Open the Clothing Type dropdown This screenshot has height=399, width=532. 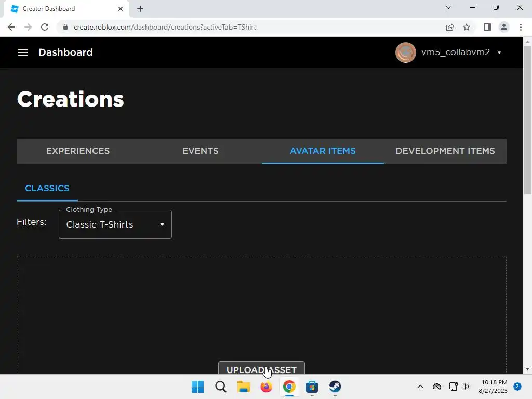[115, 224]
